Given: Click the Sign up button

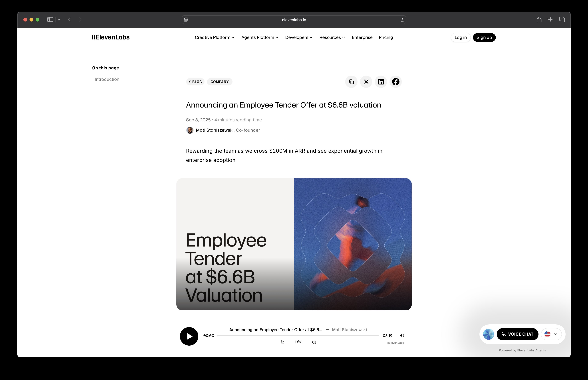Looking at the screenshot, I should click(484, 37).
